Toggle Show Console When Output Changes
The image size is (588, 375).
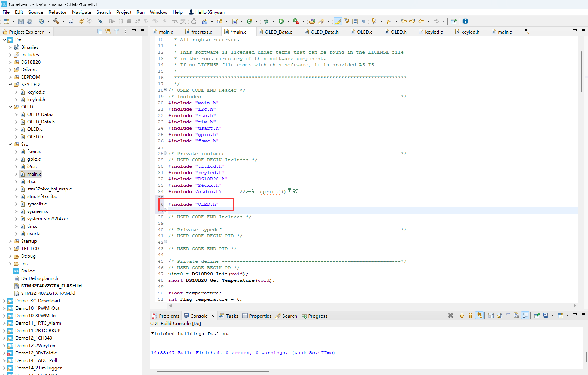[x=525, y=315]
